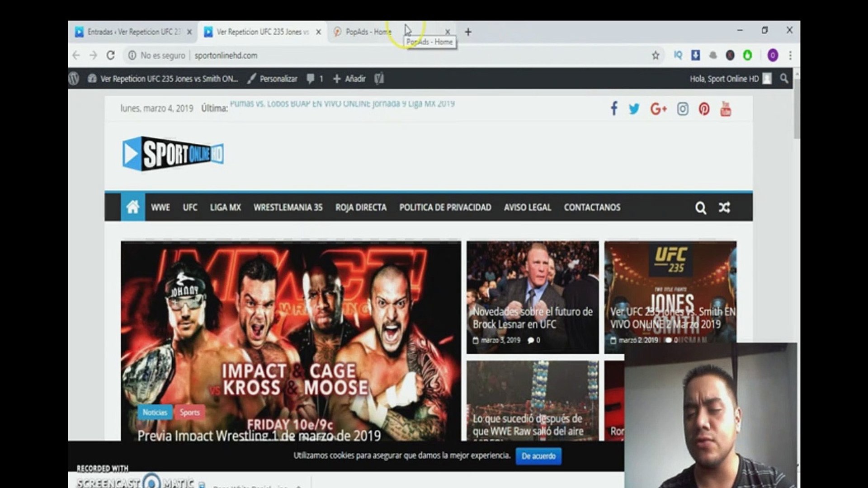Screen dimensions: 868x488
Task: Click Personalizar in the admin bar
Action: (x=273, y=79)
